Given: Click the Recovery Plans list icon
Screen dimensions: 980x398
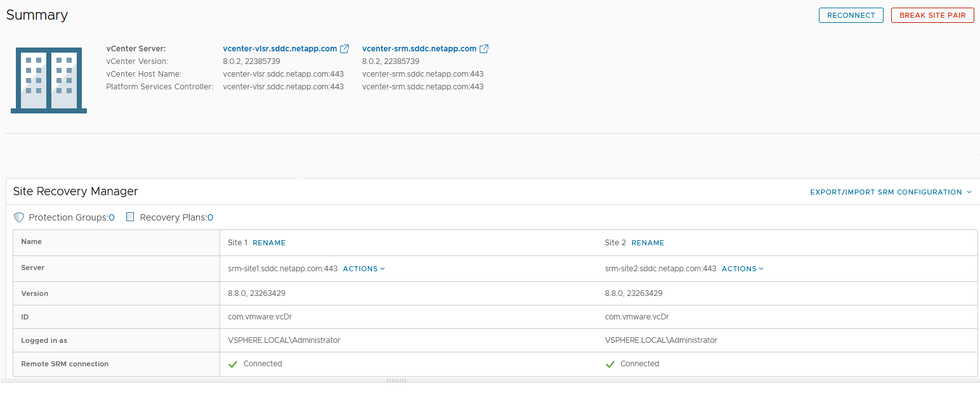Looking at the screenshot, I should pos(130,217).
